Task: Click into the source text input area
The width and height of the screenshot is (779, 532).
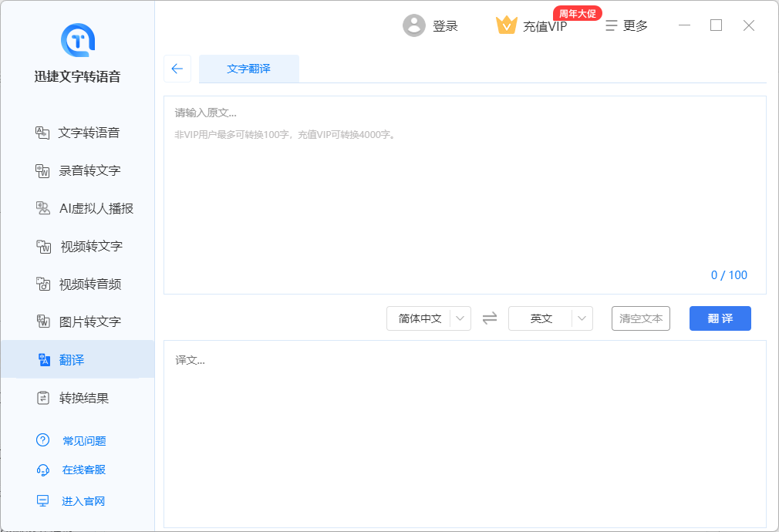Action: (x=463, y=200)
